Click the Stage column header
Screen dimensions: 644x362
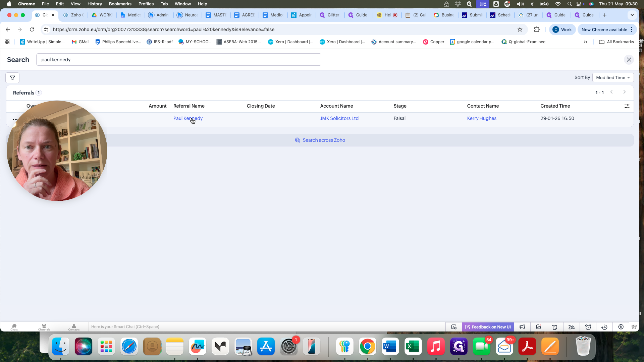point(400,106)
